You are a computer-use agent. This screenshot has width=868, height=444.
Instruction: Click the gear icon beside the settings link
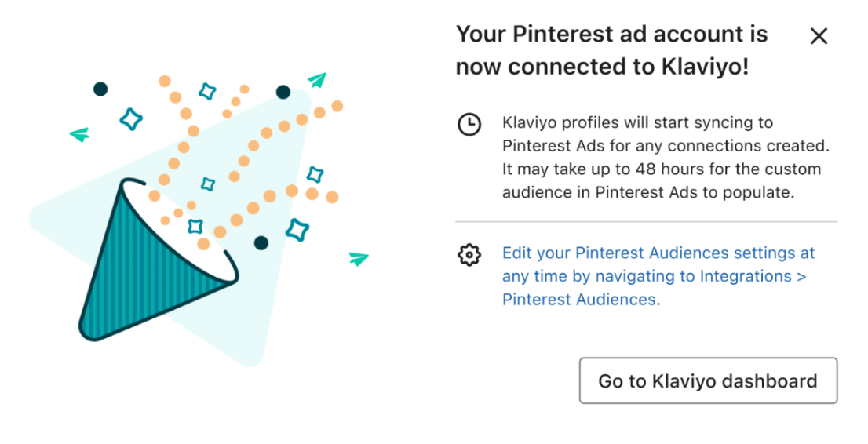click(469, 255)
